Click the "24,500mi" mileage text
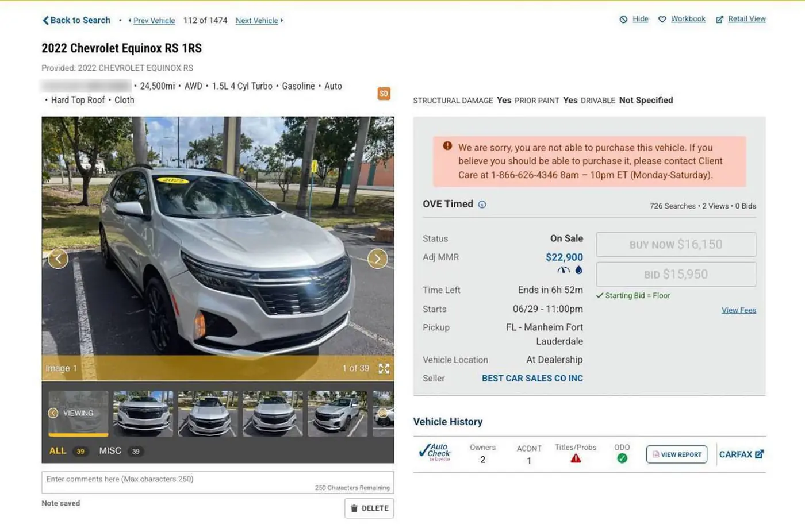This screenshot has width=805, height=532. click(158, 86)
